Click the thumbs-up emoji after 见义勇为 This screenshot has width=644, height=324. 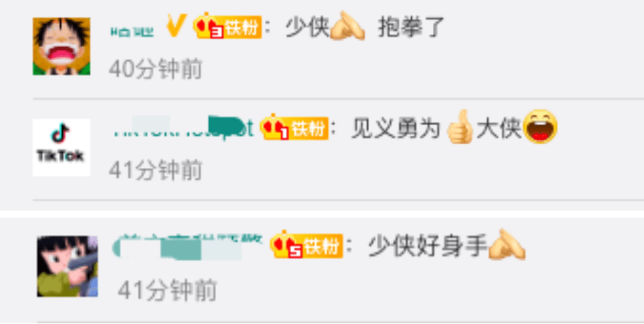pos(459,127)
